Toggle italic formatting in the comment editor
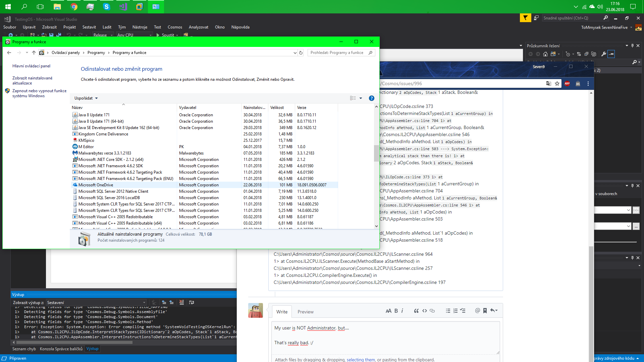The image size is (644, 362). (402, 311)
